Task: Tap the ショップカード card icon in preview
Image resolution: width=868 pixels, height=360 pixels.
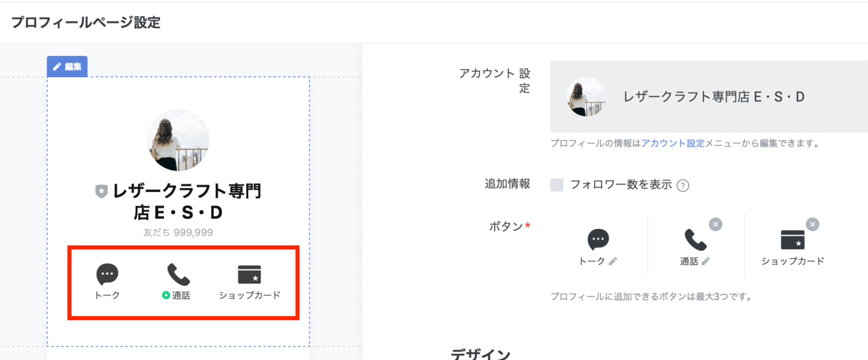Action: (x=249, y=274)
